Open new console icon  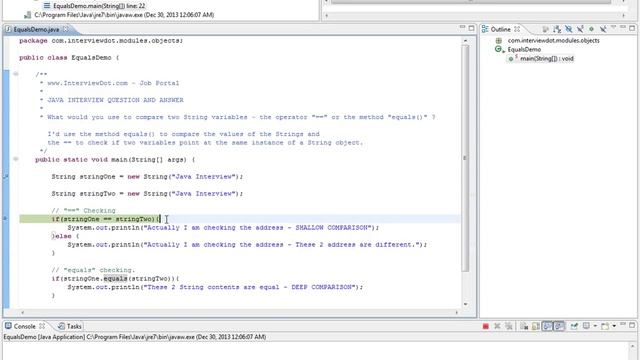(x=605, y=326)
